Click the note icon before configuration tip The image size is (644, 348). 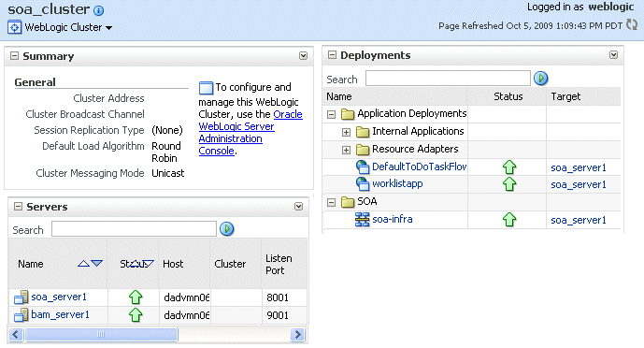[x=206, y=88]
